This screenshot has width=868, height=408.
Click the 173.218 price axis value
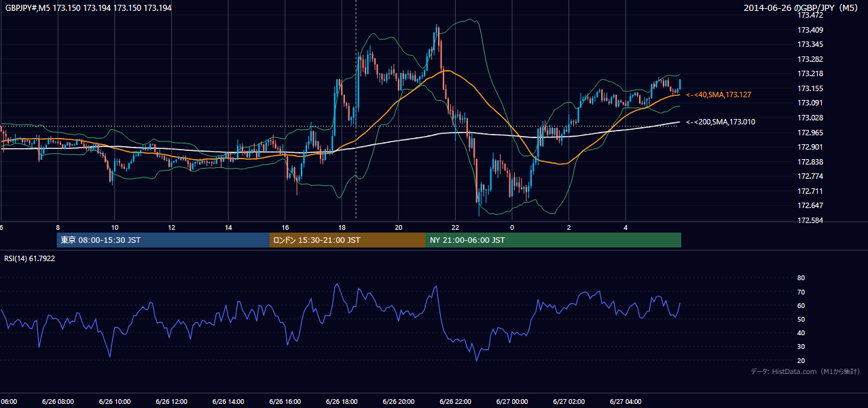pyautogui.click(x=810, y=73)
